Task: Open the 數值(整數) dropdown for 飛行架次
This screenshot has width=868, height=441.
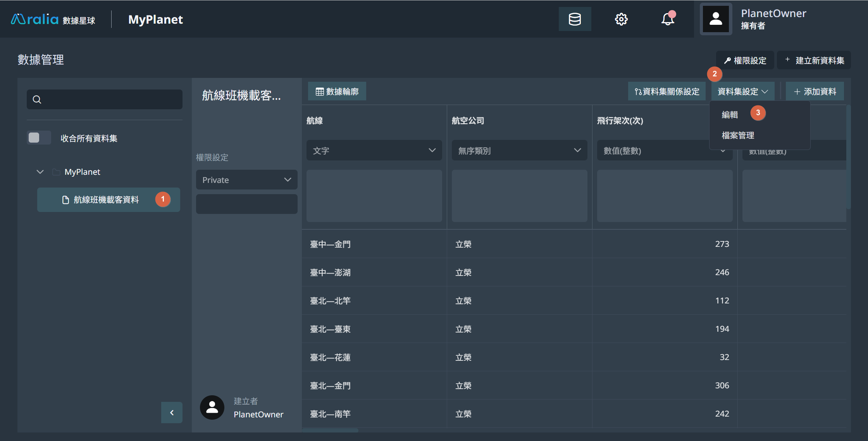Action: (x=665, y=150)
